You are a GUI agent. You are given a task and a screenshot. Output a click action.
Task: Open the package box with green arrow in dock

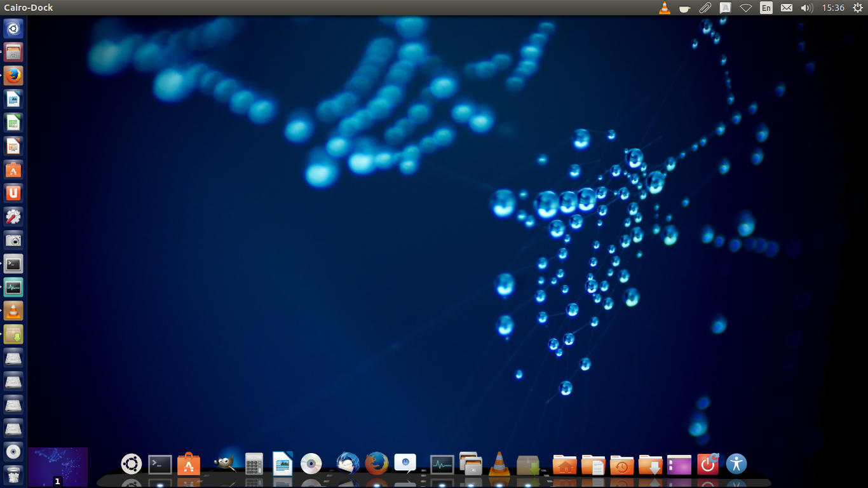528,464
